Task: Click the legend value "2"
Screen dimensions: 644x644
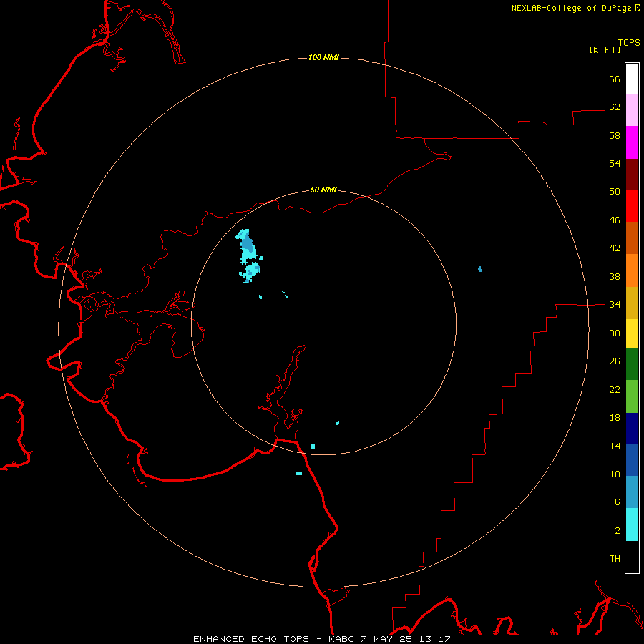Action: (618, 531)
